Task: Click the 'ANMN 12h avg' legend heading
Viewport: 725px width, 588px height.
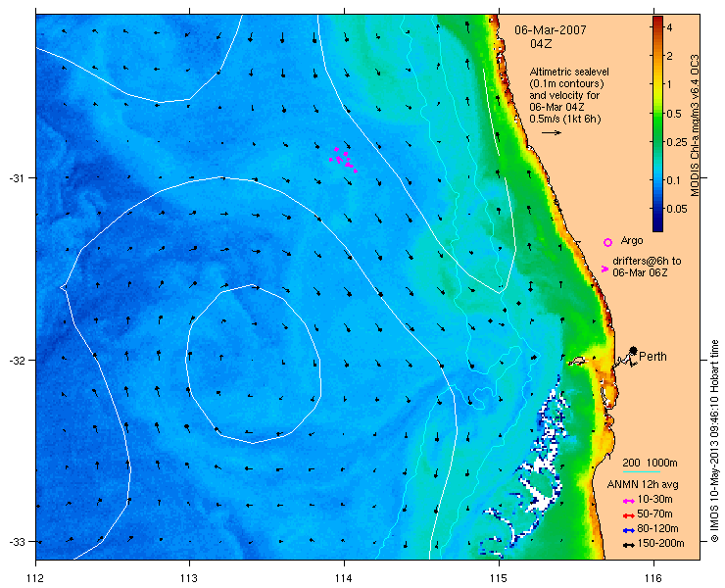Action: 643,485
